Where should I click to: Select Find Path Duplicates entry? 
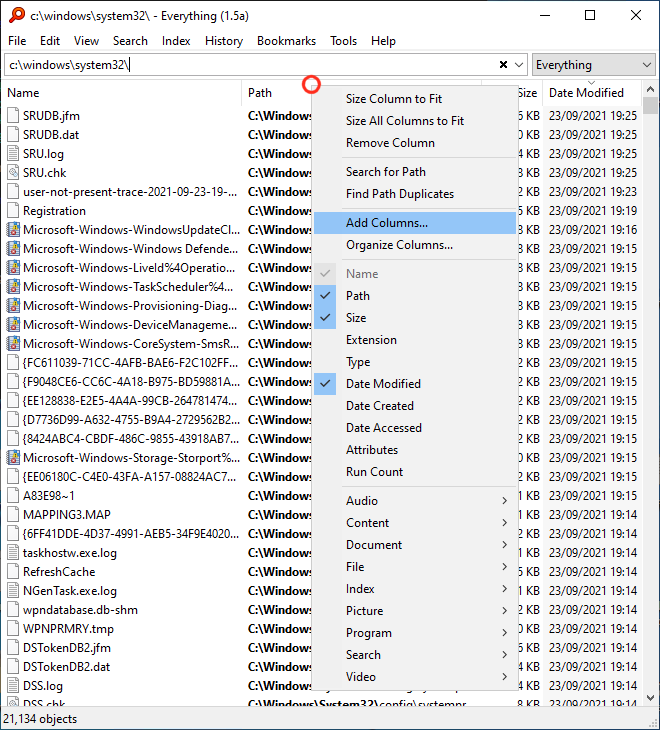point(415,194)
